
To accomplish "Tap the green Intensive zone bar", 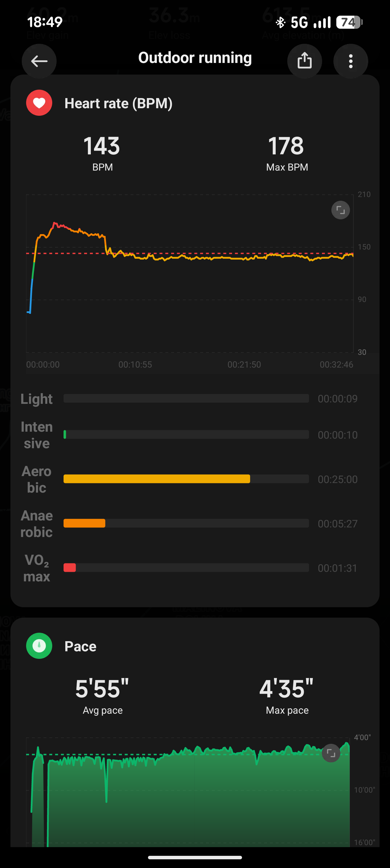I will coord(65,435).
